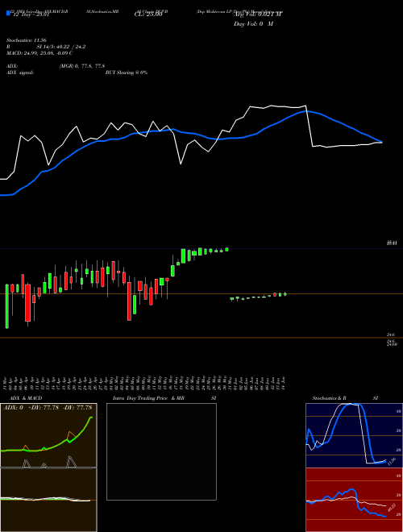Click the 'SI 14/5: 40.22 / 24.2' readout
The width and height of the screenshot is (403, 532).
coord(60,47)
